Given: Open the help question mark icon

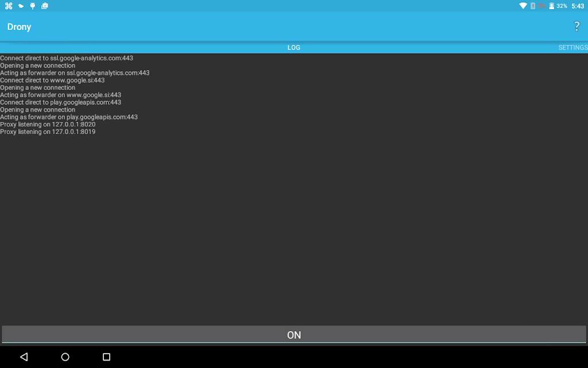Looking at the screenshot, I should (x=577, y=26).
